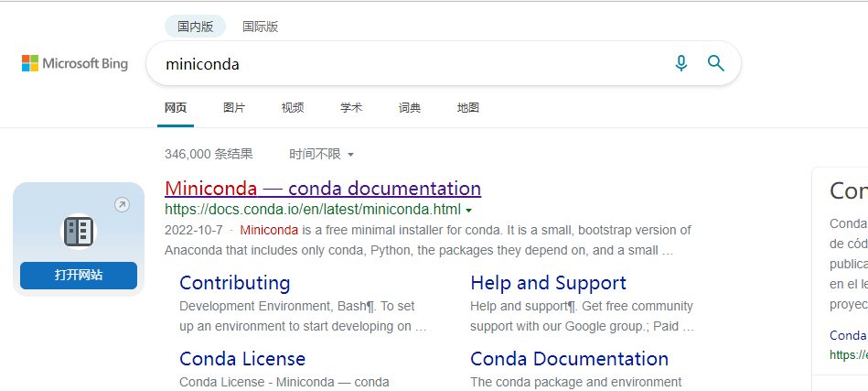Open the Conda Documentation sublink

570,359
